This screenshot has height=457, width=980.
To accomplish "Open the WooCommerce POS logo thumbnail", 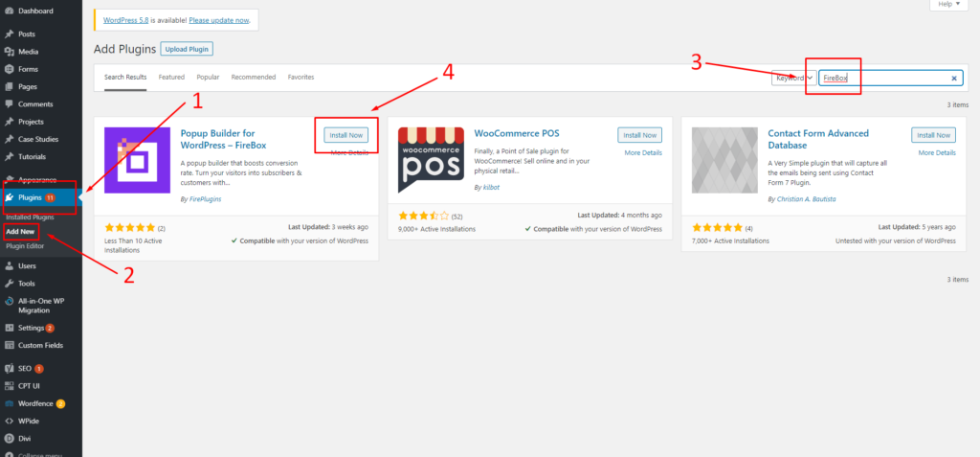I will (x=431, y=160).
